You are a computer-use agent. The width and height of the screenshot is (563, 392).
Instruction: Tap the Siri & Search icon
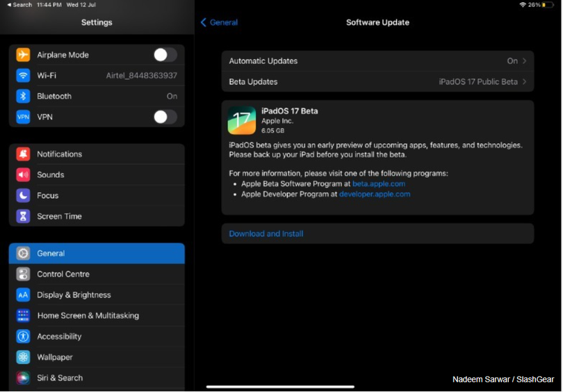23,378
